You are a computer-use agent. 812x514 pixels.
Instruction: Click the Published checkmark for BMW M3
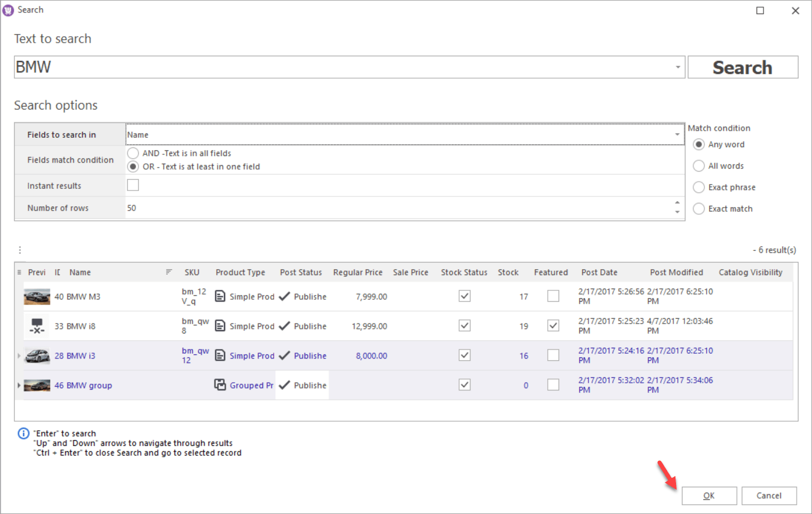pyautogui.click(x=284, y=296)
